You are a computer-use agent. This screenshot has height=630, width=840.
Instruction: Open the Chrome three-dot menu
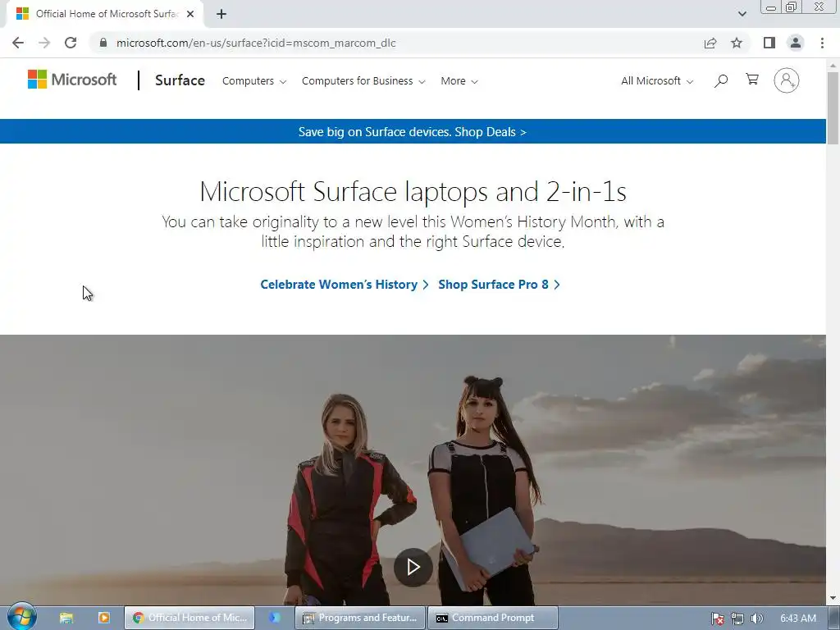coord(822,43)
